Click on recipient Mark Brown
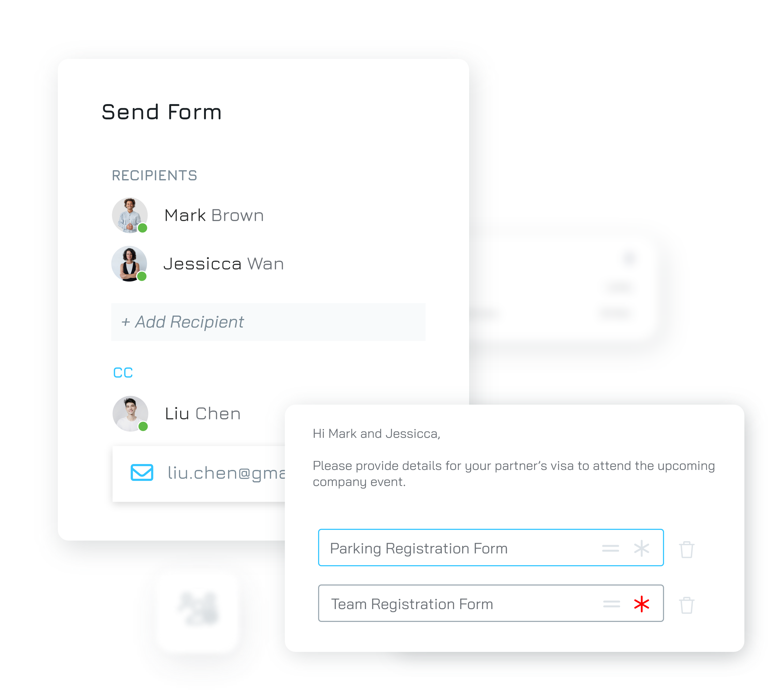The image size is (784, 699). tap(213, 215)
